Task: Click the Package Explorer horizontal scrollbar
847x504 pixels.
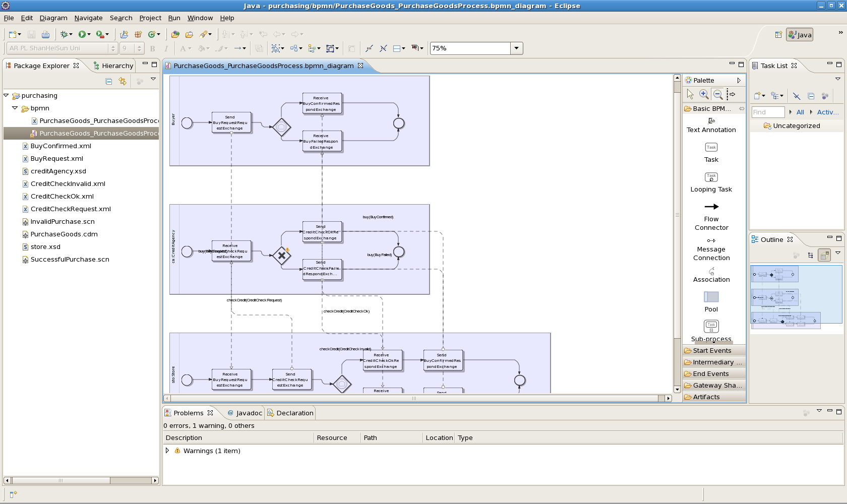Action: [60, 481]
